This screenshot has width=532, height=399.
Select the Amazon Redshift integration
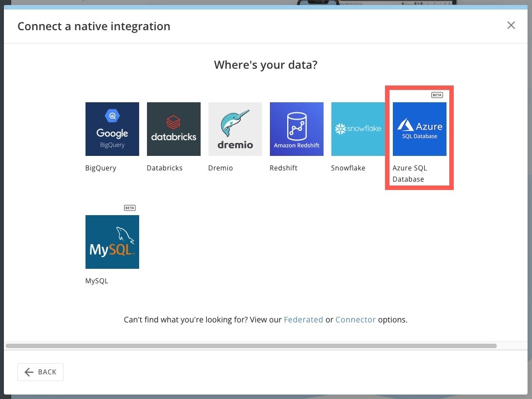(x=296, y=129)
